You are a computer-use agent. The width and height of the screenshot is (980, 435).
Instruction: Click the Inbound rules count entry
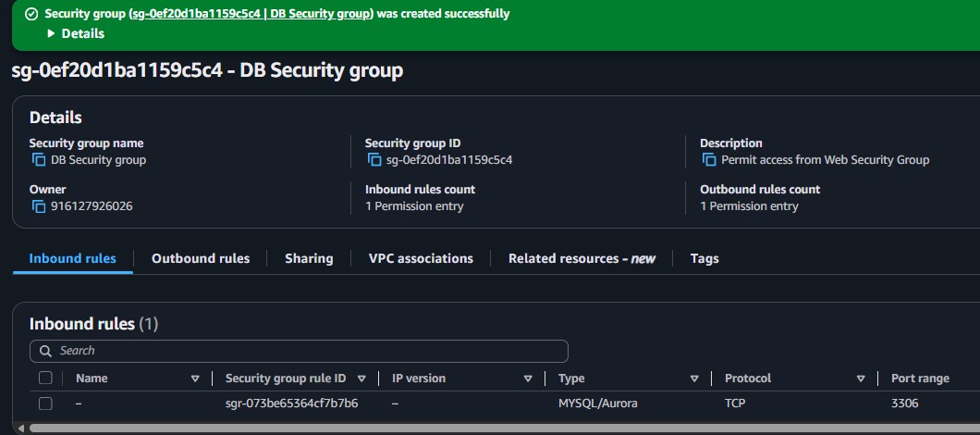pyautogui.click(x=414, y=205)
